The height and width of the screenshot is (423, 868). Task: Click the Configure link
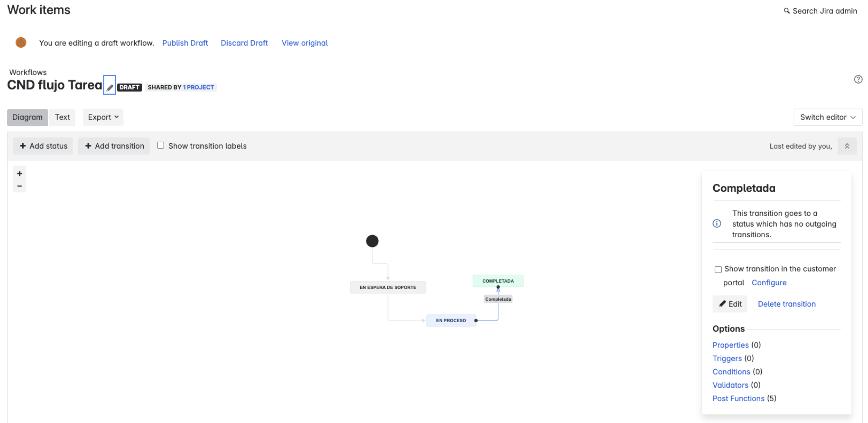pyautogui.click(x=769, y=282)
